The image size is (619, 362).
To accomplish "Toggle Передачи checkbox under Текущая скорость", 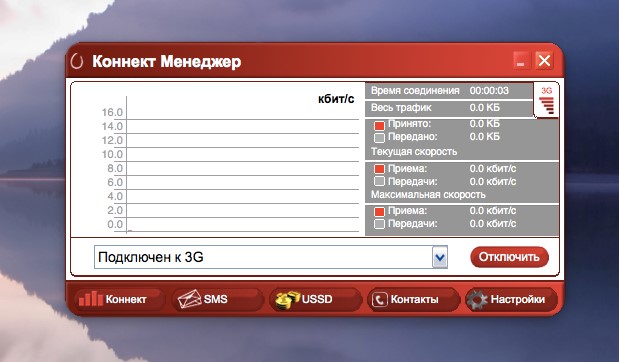I will click(379, 181).
